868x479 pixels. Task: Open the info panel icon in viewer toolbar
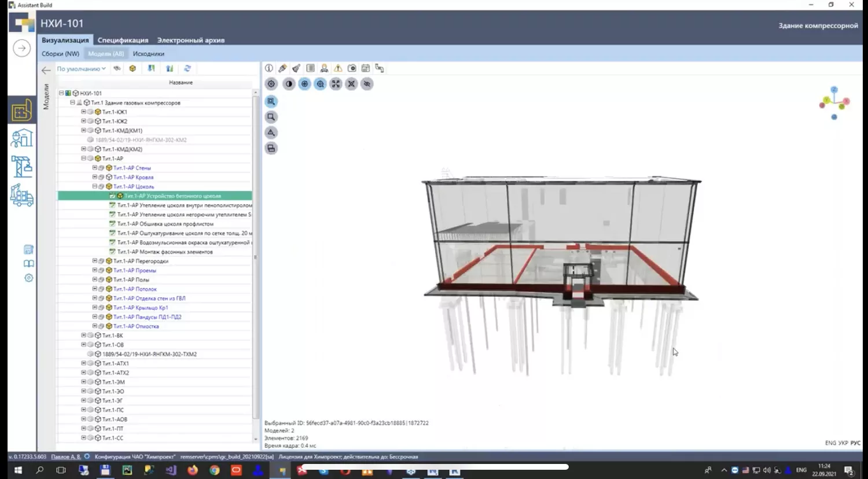pos(269,68)
